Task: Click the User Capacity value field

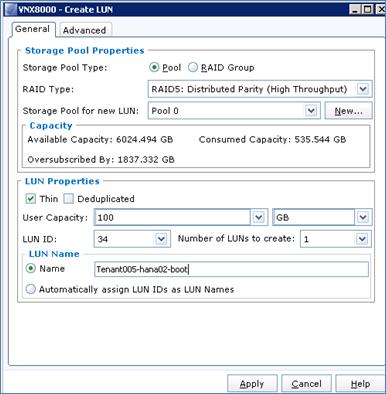Action: point(172,217)
